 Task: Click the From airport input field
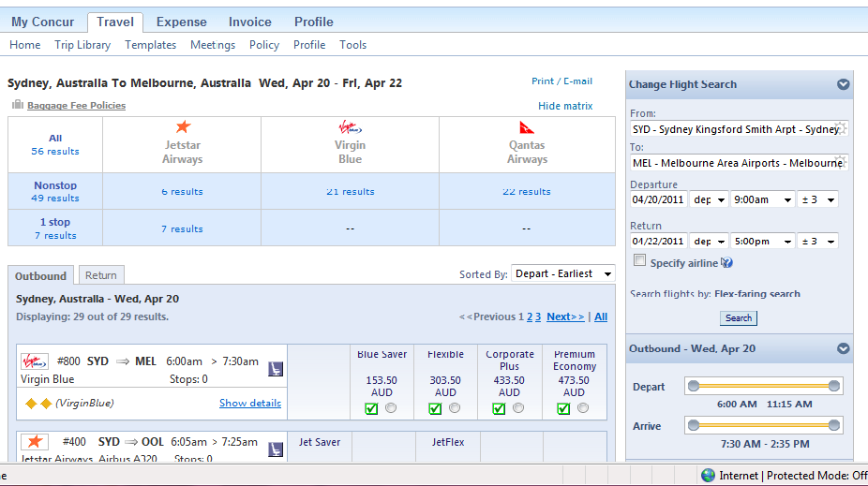click(x=739, y=129)
